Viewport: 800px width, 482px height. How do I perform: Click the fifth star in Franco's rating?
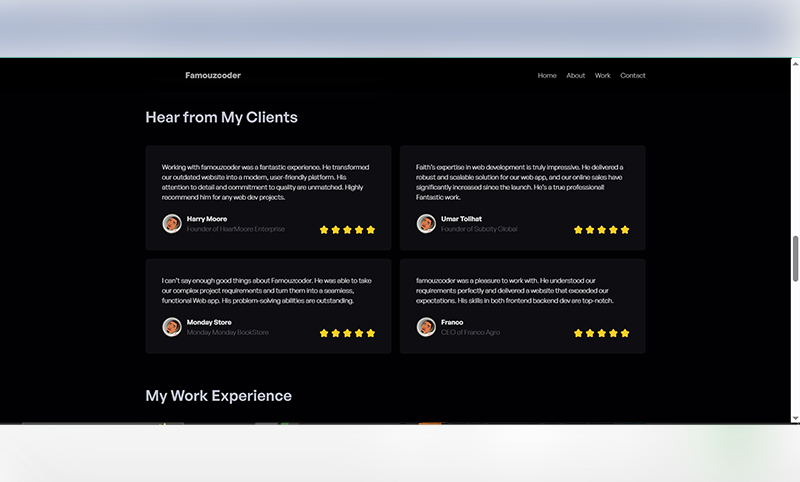click(625, 333)
